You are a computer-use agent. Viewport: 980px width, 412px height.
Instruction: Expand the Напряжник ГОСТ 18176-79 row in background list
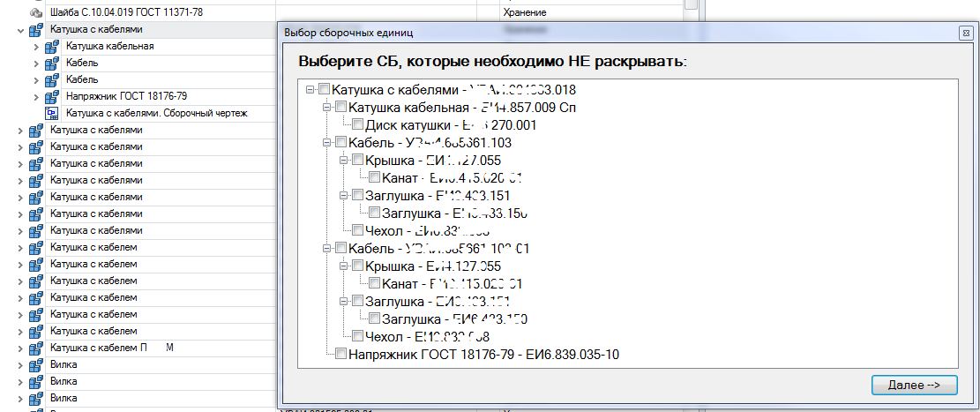click(36, 97)
